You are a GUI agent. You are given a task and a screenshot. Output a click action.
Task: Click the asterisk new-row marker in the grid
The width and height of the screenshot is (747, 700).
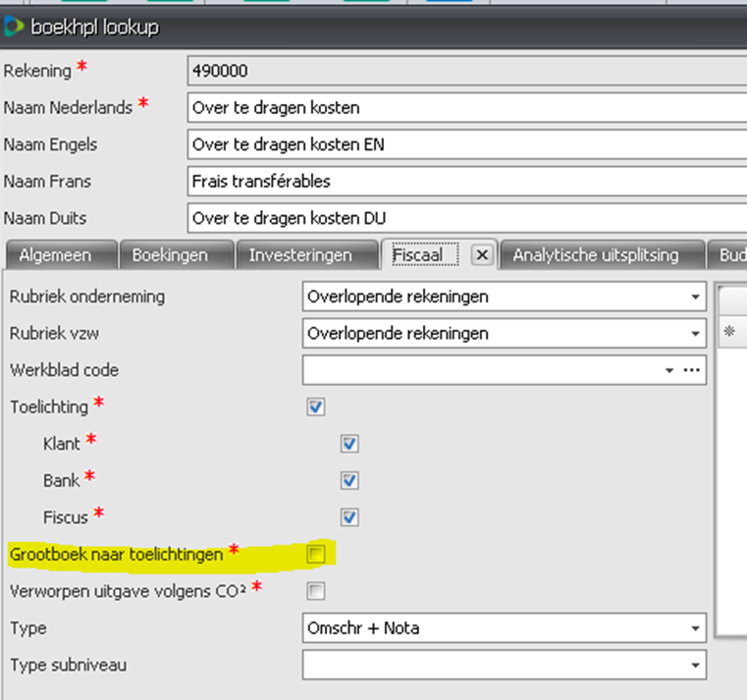[x=729, y=333]
